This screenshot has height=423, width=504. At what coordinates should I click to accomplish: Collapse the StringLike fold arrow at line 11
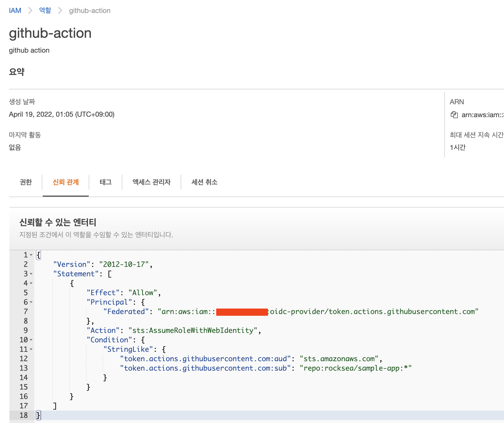[x=31, y=349]
